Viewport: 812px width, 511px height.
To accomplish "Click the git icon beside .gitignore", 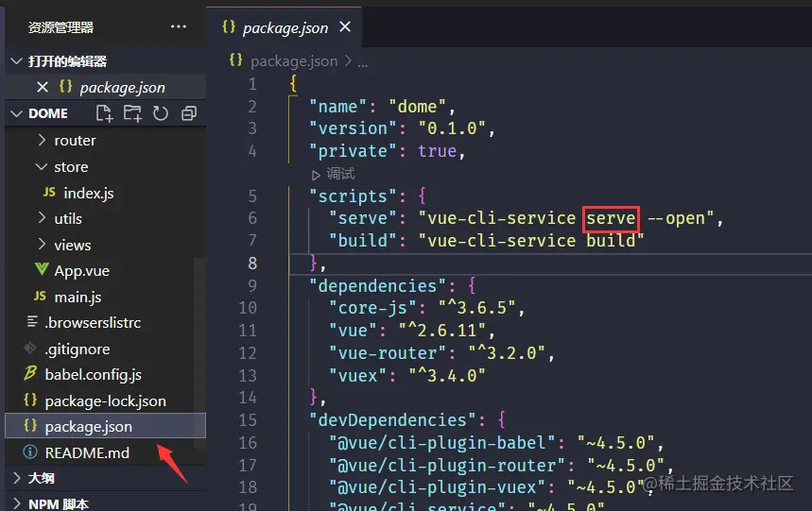I will 30,349.
